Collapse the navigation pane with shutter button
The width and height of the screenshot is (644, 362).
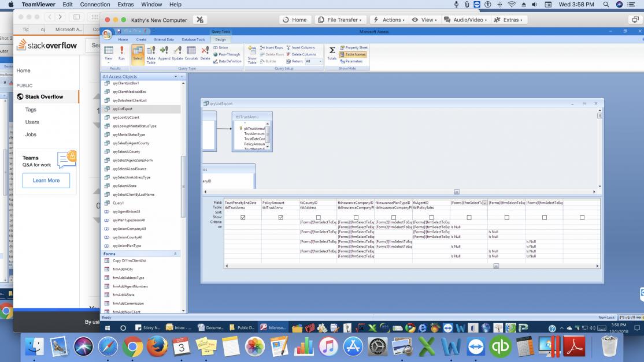click(182, 77)
